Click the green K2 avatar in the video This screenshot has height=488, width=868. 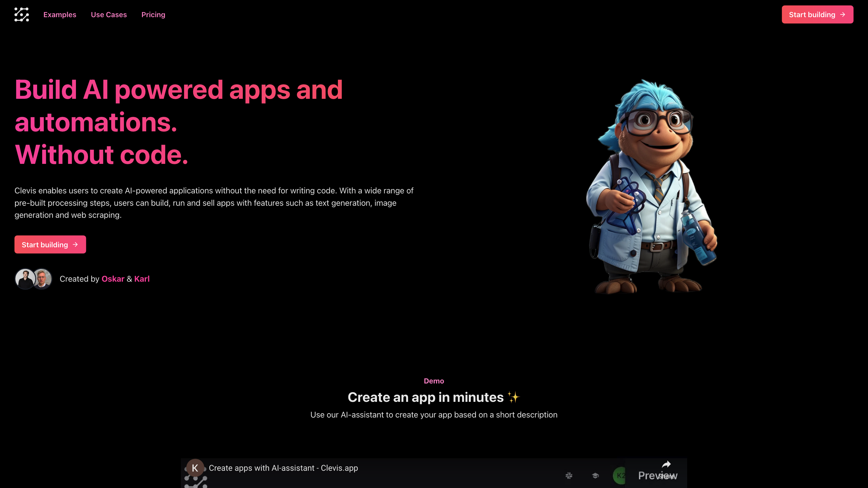click(x=619, y=476)
